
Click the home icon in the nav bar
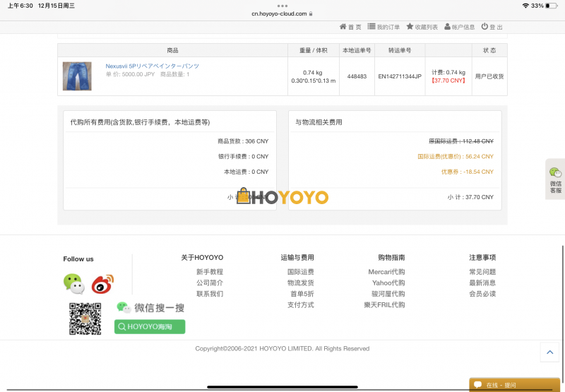tap(343, 27)
